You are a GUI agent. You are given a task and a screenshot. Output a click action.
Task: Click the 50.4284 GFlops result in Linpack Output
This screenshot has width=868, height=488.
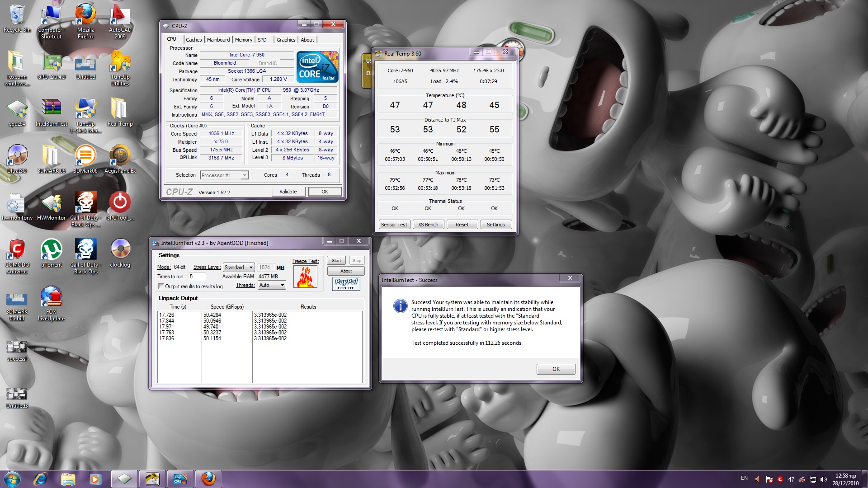212,315
